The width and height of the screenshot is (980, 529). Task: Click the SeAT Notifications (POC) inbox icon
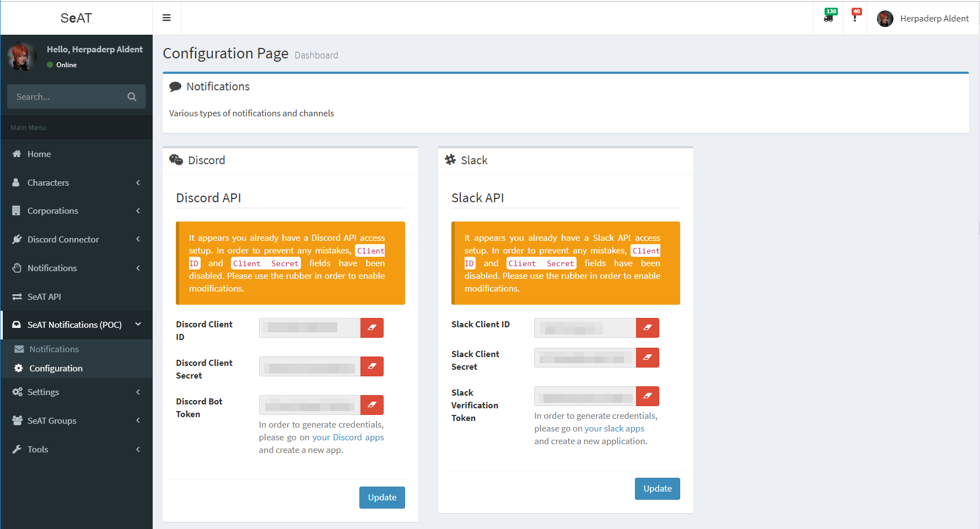17,325
